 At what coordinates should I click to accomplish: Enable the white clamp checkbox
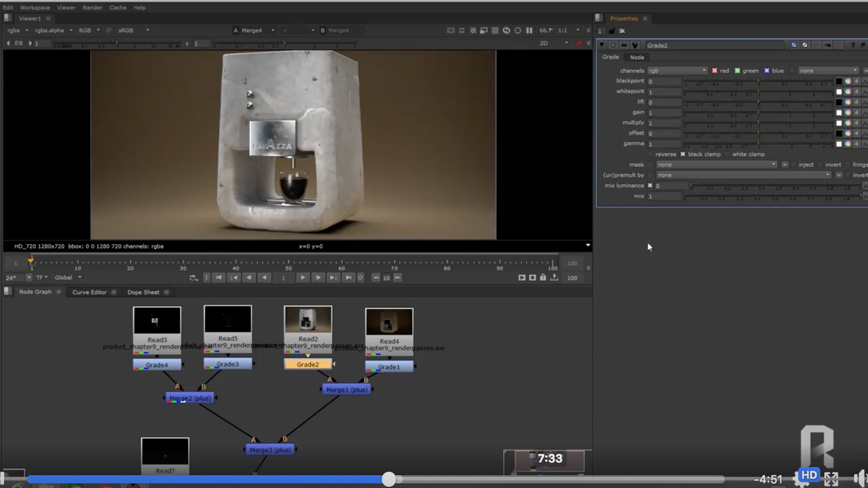click(x=727, y=155)
